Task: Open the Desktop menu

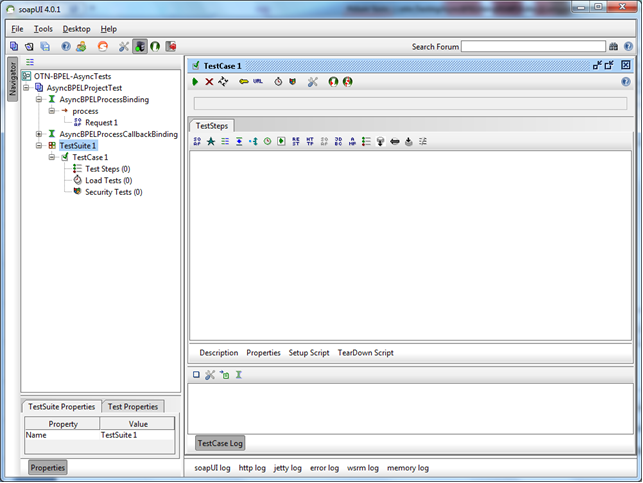Action: pos(76,29)
